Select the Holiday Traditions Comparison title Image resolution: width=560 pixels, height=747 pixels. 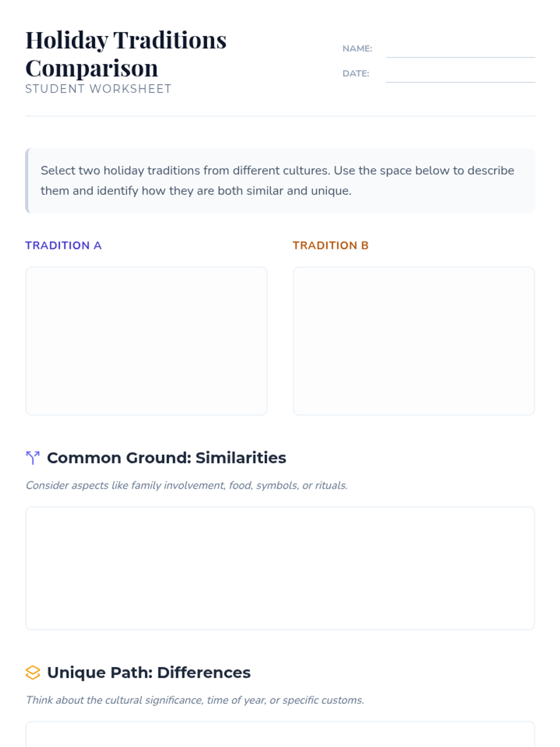(126, 54)
